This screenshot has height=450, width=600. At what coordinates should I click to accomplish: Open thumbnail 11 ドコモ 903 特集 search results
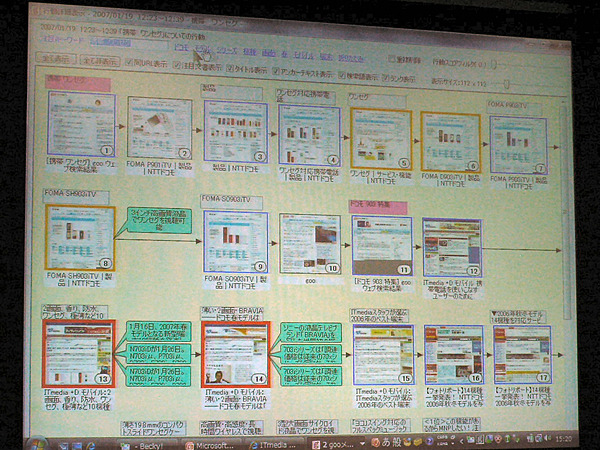click(382, 245)
